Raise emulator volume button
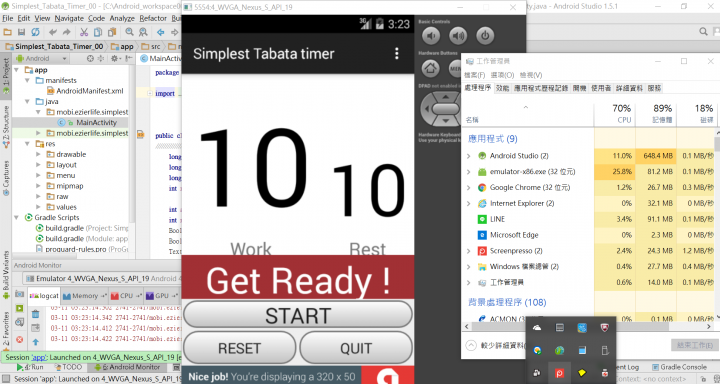 point(458,36)
